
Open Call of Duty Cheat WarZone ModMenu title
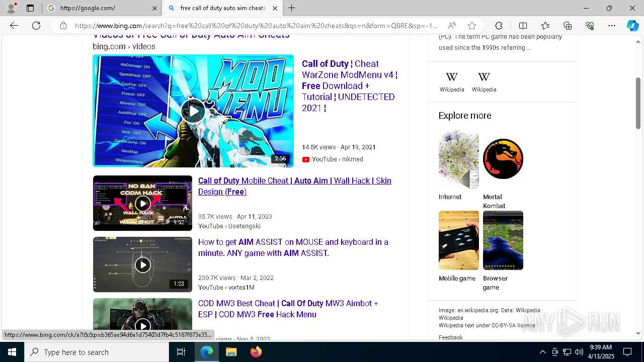pos(350,85)
